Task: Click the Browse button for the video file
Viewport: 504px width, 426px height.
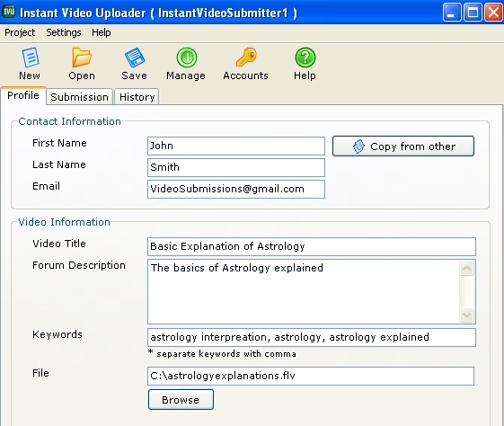Action: (181, 400)
